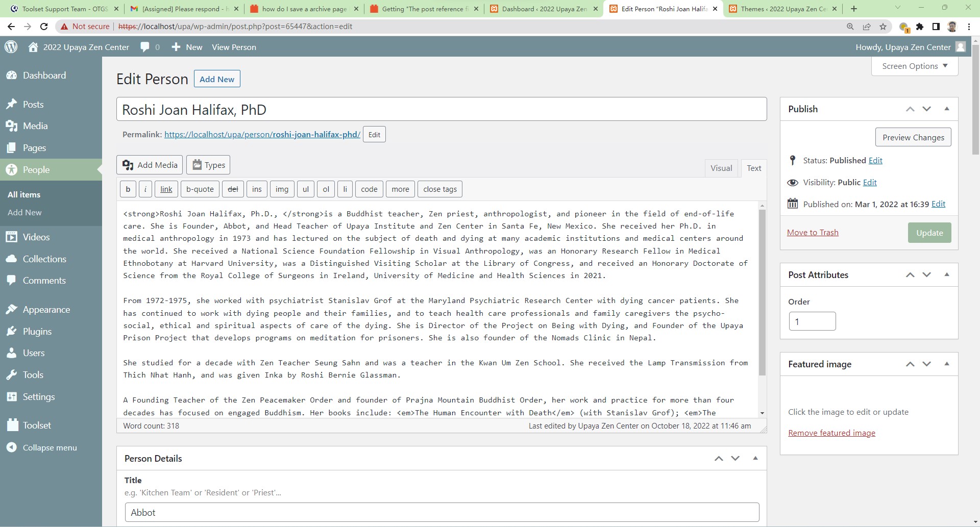This screenshot has width=980, height=527.
Task: Open the browser extensions puzzle icon
Action: [x=920, y=27]
